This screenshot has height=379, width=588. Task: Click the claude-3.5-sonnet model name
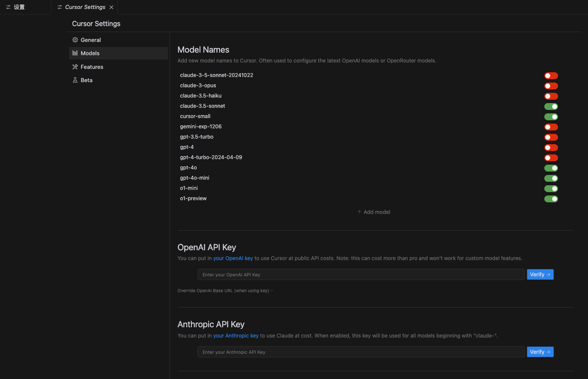(203, 106)
